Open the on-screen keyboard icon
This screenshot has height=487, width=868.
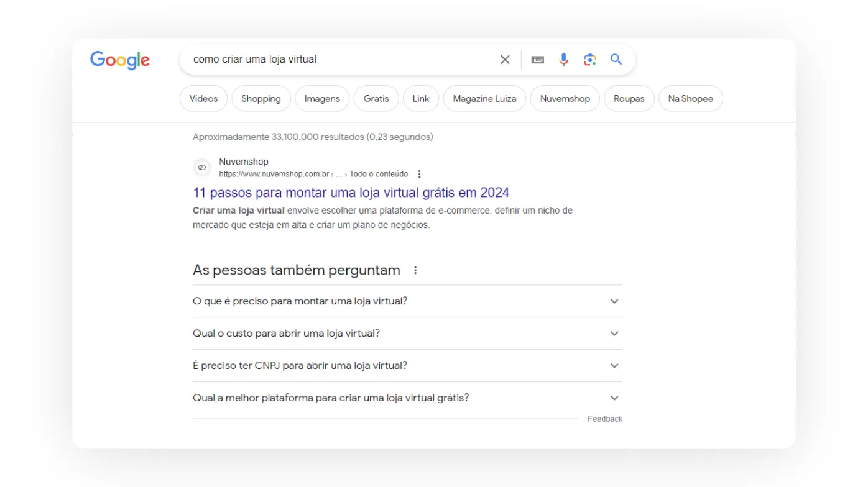[537, 59]
